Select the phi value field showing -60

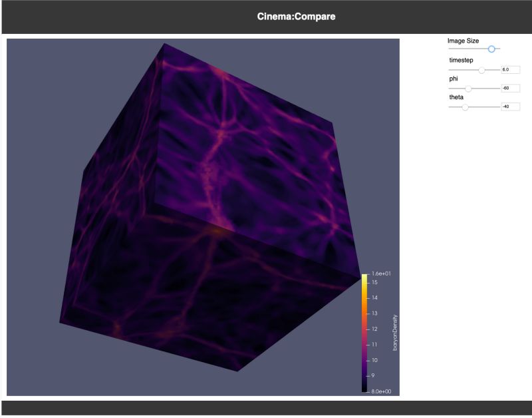pyautogui.click(x=509, y=88)
